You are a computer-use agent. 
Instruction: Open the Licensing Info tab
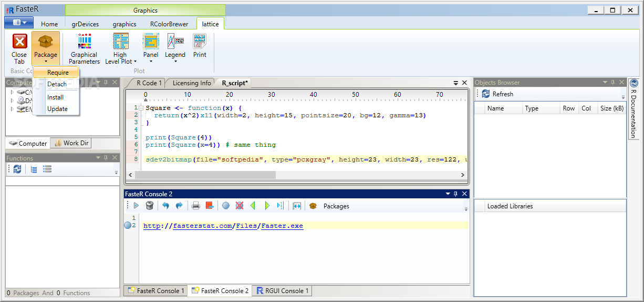click(x=192, y=83)
